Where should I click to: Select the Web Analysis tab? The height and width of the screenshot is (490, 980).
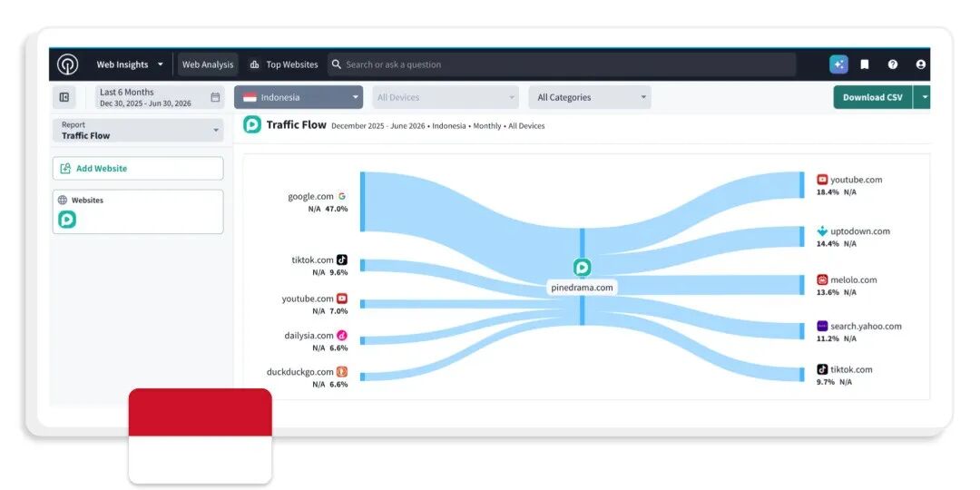208,64
